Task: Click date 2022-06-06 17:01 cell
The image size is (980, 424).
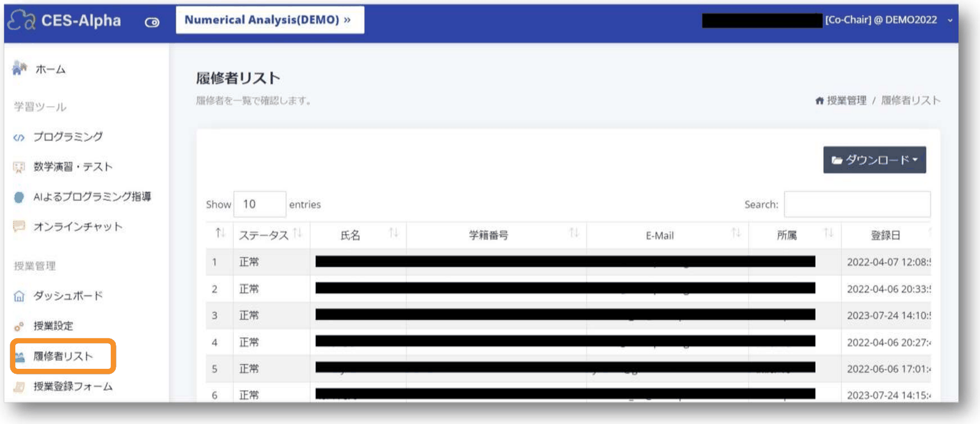Action: click(x=889, y=369)
